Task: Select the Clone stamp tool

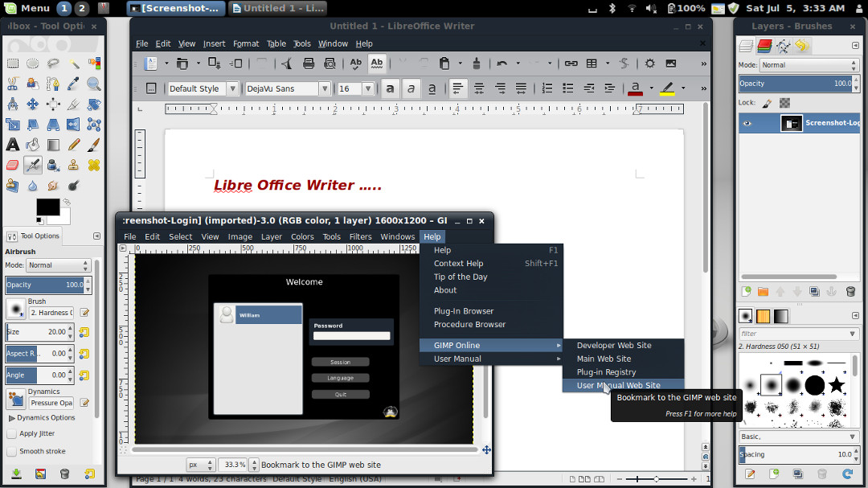Action: [73, 165]
